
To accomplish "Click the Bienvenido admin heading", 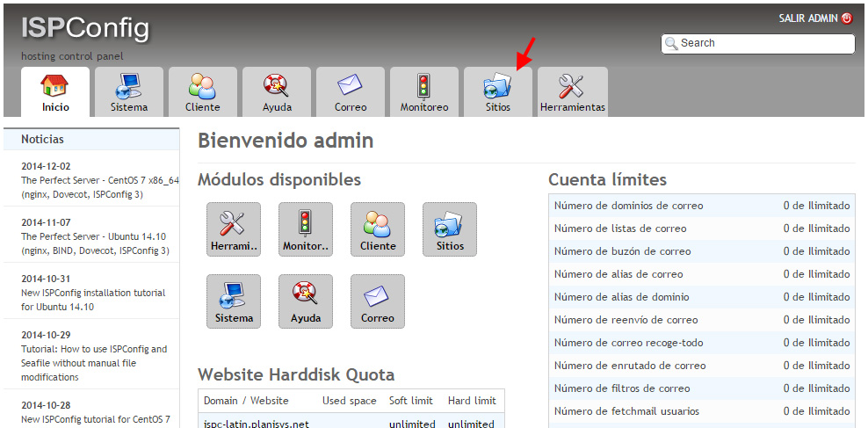I will tap(286, 141).
